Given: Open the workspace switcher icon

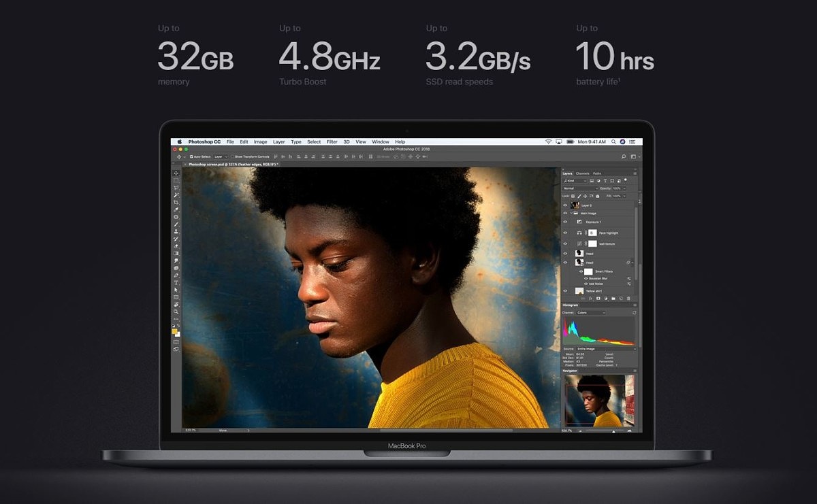Looking at the screenshot, I should coord(633,156).
